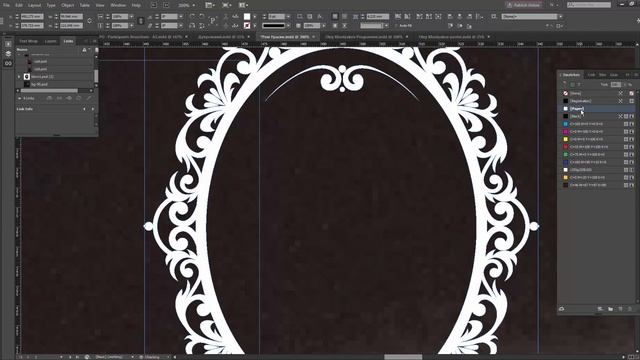Screen dimensions: 640x360
Task: Select the [Paper] swatch
Action: tap(597, 109)
